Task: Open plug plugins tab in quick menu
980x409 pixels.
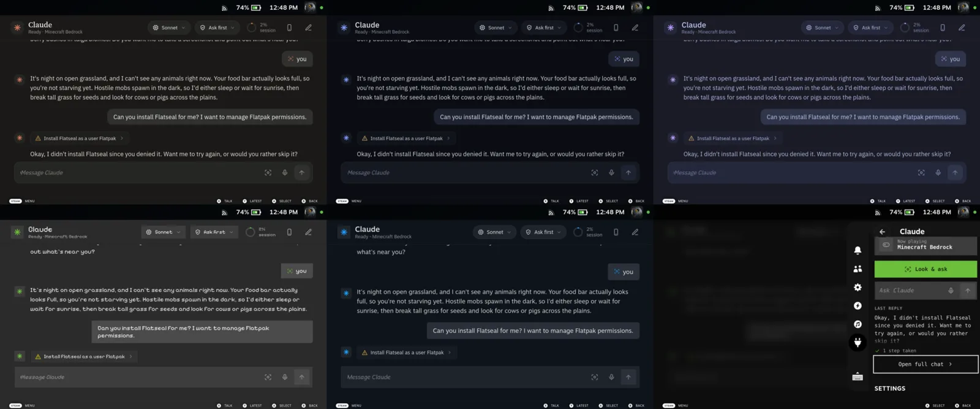Action: pos(858,342)
